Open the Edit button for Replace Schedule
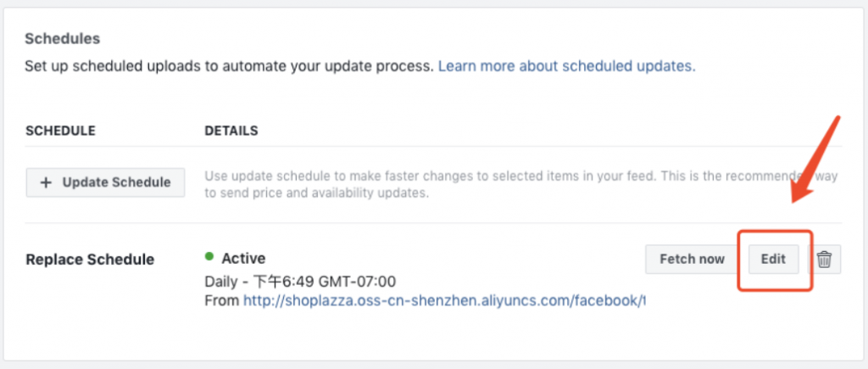 (x=773, y=260)
